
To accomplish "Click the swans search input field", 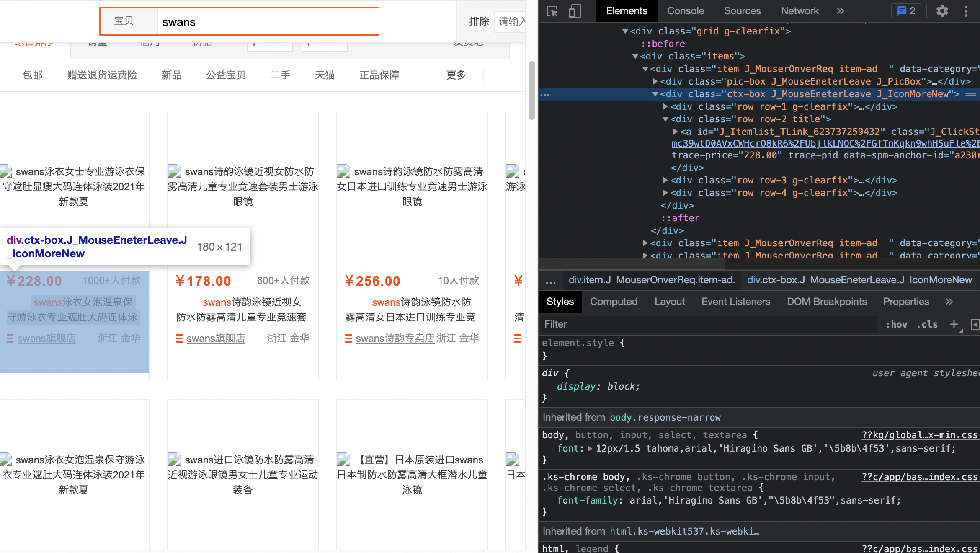I will pos(269,22).
